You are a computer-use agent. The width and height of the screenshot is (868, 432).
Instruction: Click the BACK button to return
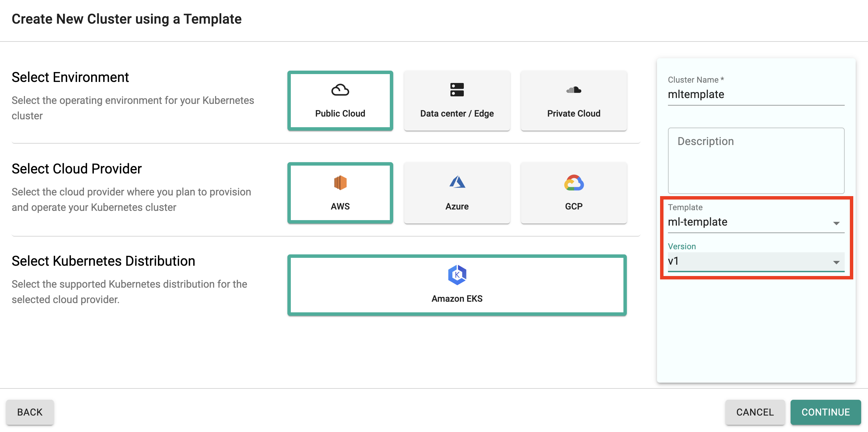[30, 411]
